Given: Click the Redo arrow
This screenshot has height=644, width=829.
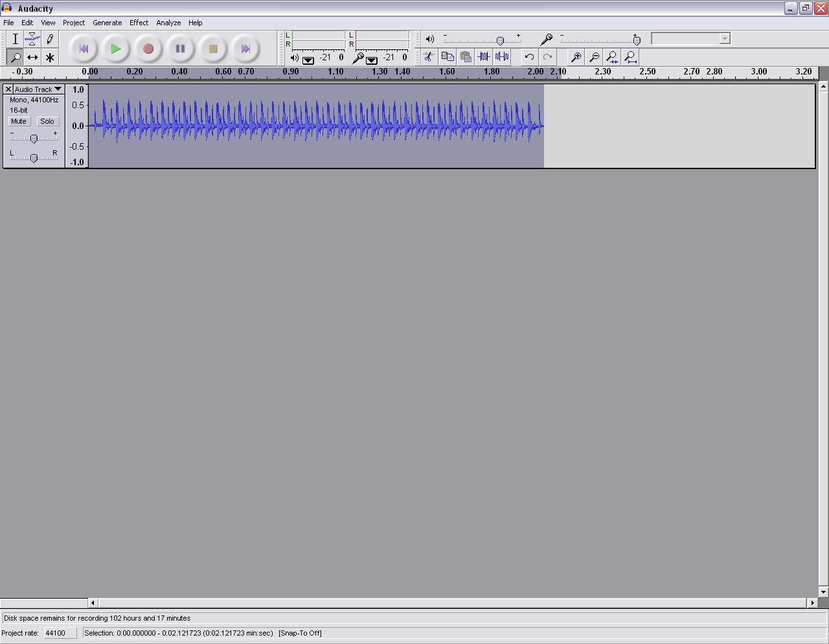Looking at the screenshot, I should tap(547, 57).
